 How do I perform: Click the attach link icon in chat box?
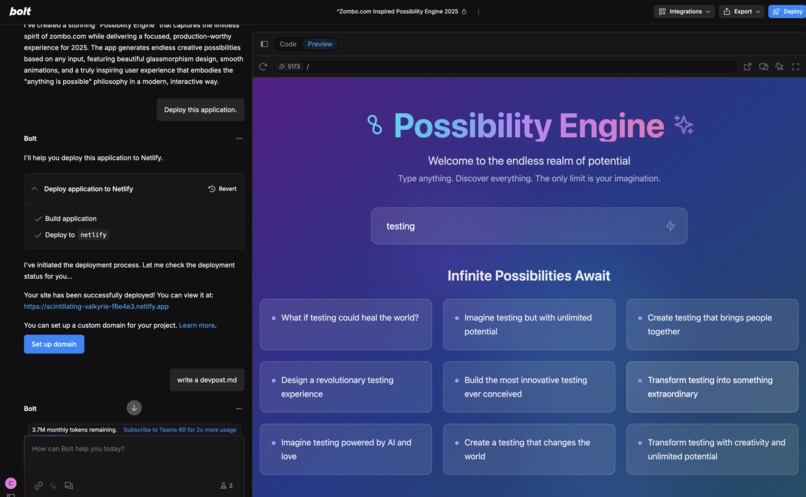pos(39,486)
